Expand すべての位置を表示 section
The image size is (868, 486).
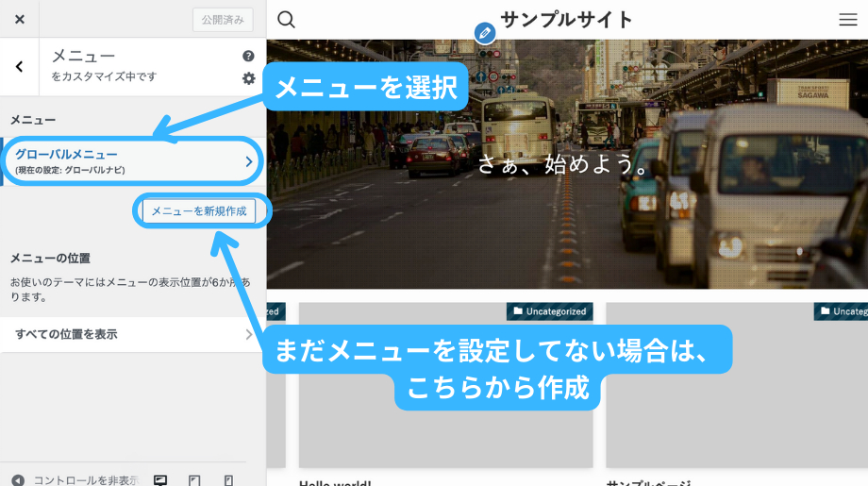(x=132, y=334)
